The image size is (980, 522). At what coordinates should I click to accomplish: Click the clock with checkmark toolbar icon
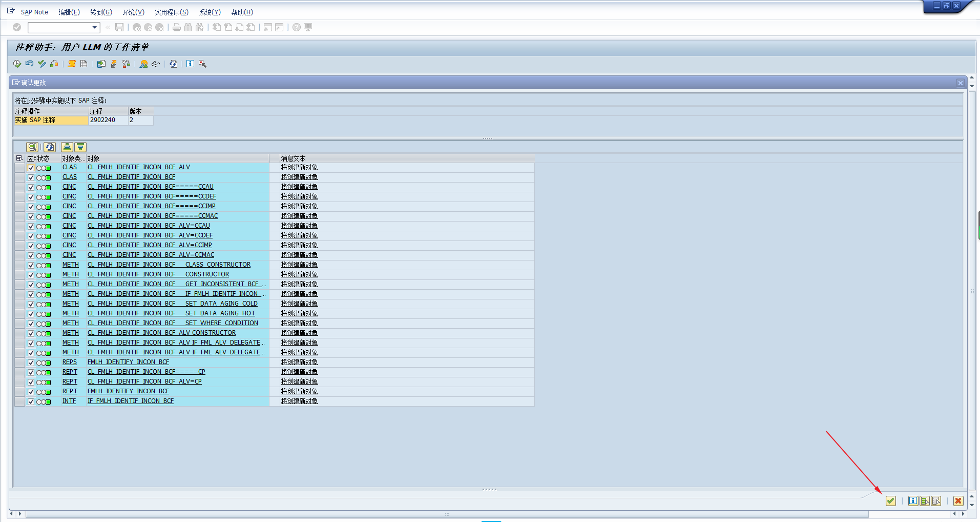point(17,64)
